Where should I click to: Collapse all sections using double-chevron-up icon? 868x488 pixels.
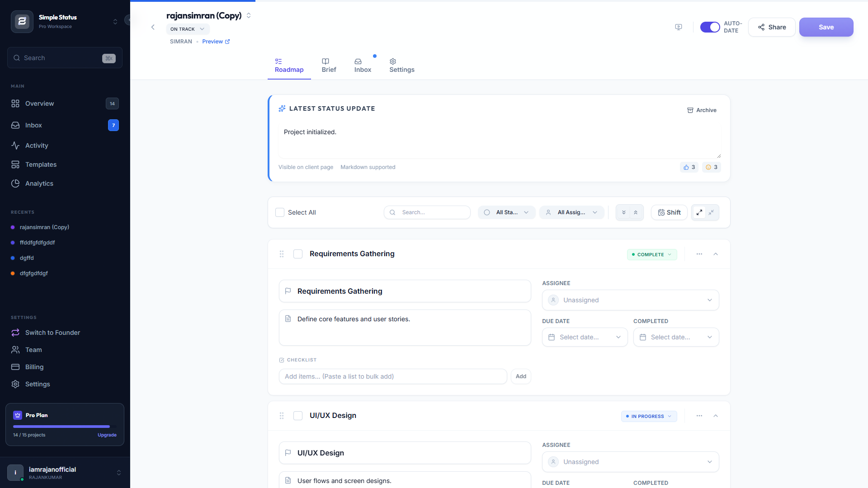coord(636,212)
